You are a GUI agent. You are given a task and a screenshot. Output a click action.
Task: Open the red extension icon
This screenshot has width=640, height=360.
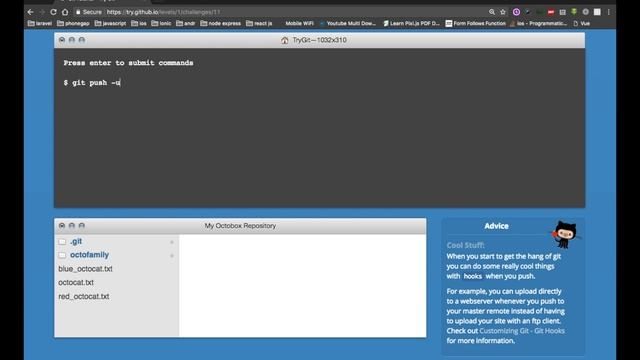551,12
